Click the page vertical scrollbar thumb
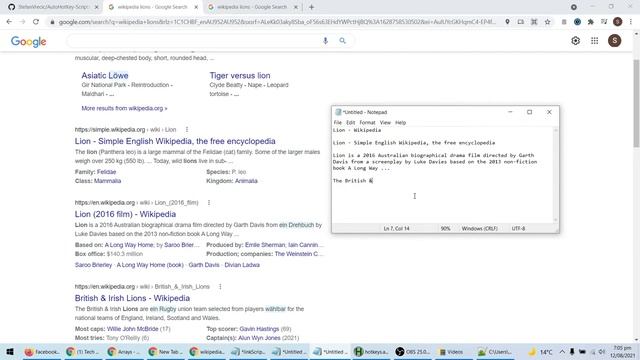640x360 pixels. 636,103
